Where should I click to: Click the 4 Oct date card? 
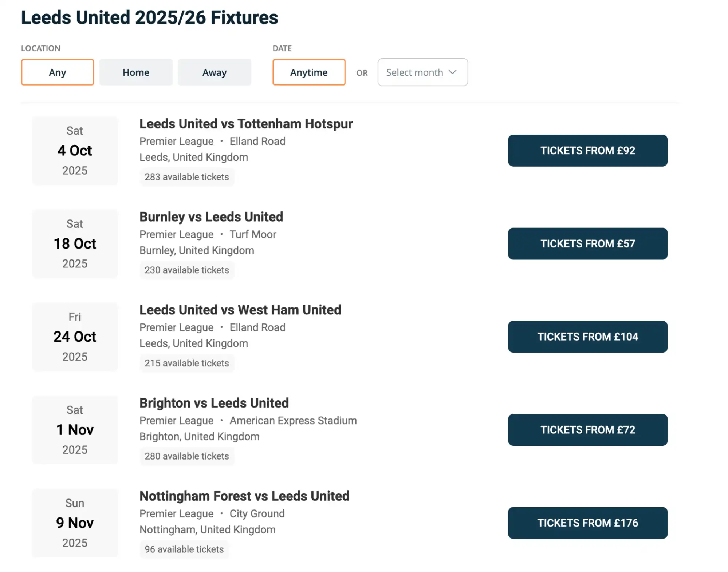tap(75, 150)
